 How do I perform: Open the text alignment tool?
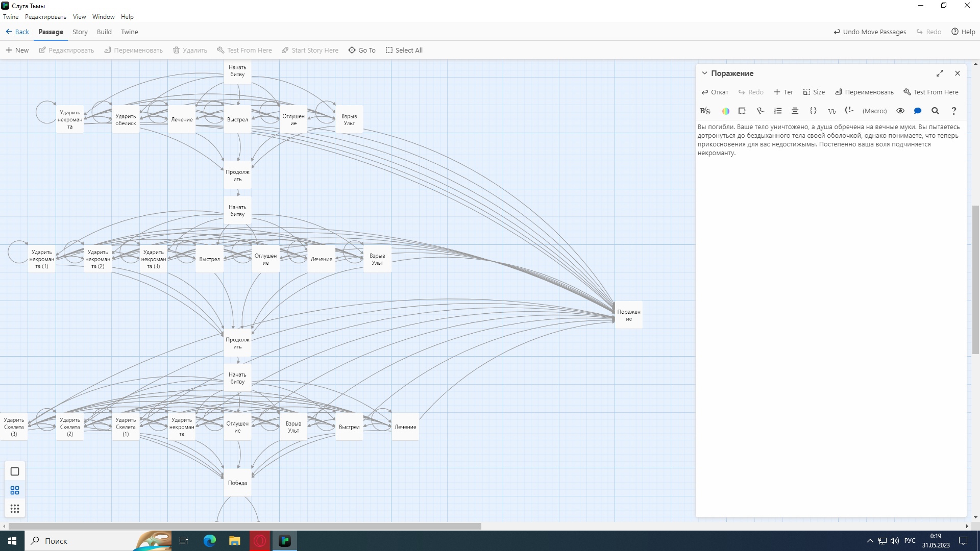[795, 111]
